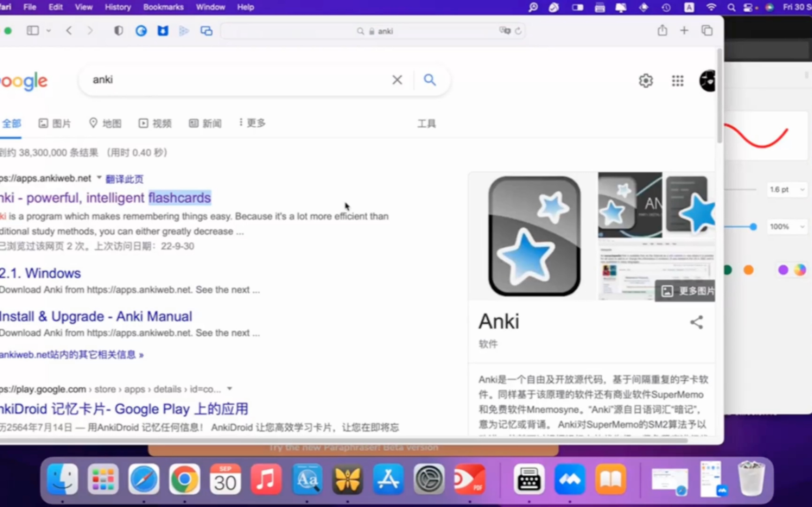Open the Wi-Fi menu bar icon
812x507 pixels.
[x=711, y=7]
